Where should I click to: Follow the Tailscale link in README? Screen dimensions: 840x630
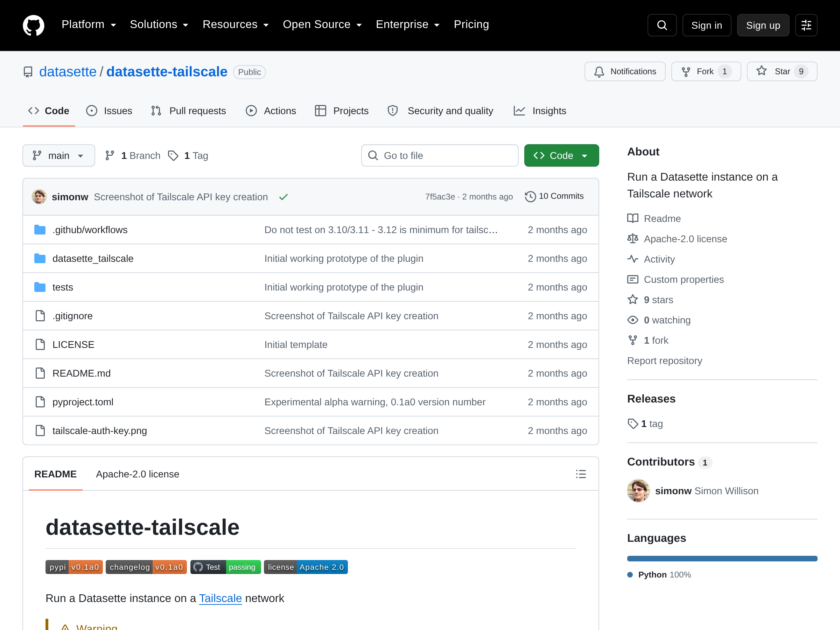click(x=220, y=598)
